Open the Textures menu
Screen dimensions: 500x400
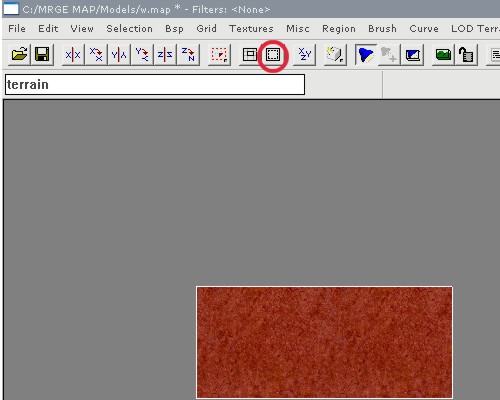pos(251,29)
